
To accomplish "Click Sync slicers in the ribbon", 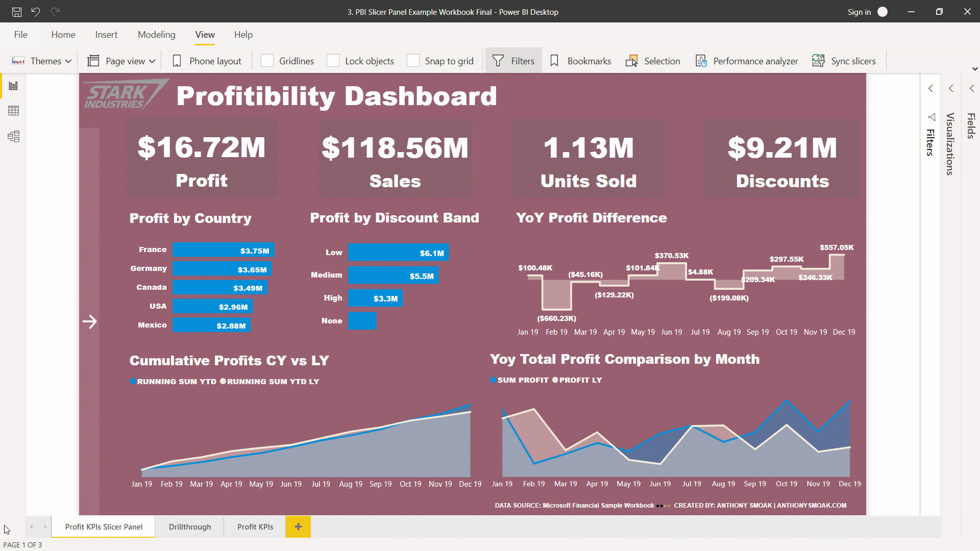I will pos(844,61).
